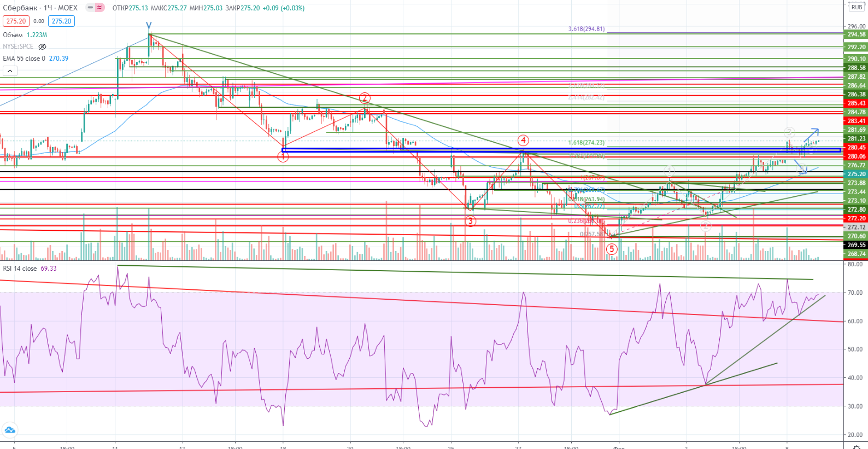Screen dimensions: 868x449
Task: Select the EMA 55 close indicator label
Action: point(24,59)
